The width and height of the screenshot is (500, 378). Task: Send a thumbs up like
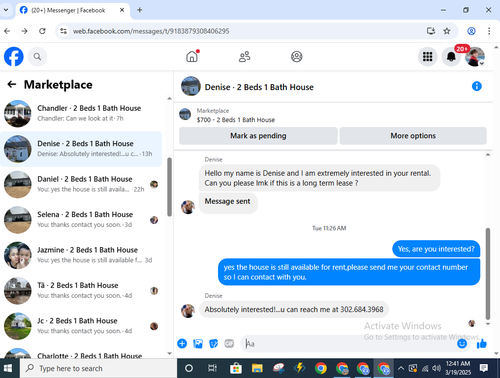pyautogui.click(x=482, y=343)
